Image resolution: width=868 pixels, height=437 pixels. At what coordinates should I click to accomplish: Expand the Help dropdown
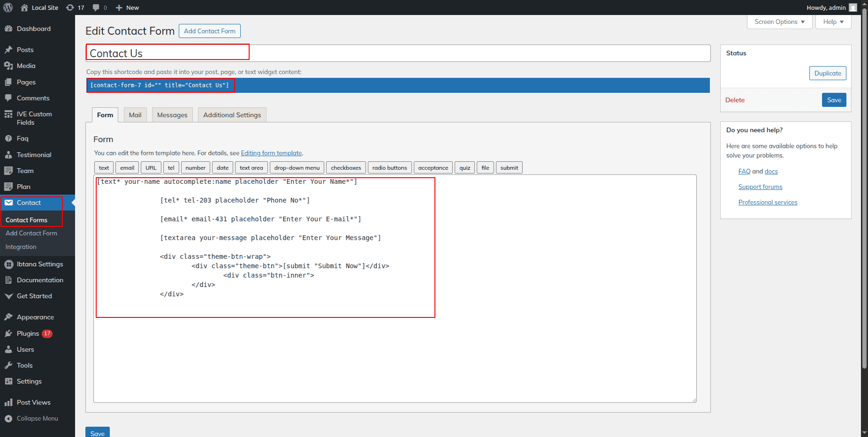[833, 22]
